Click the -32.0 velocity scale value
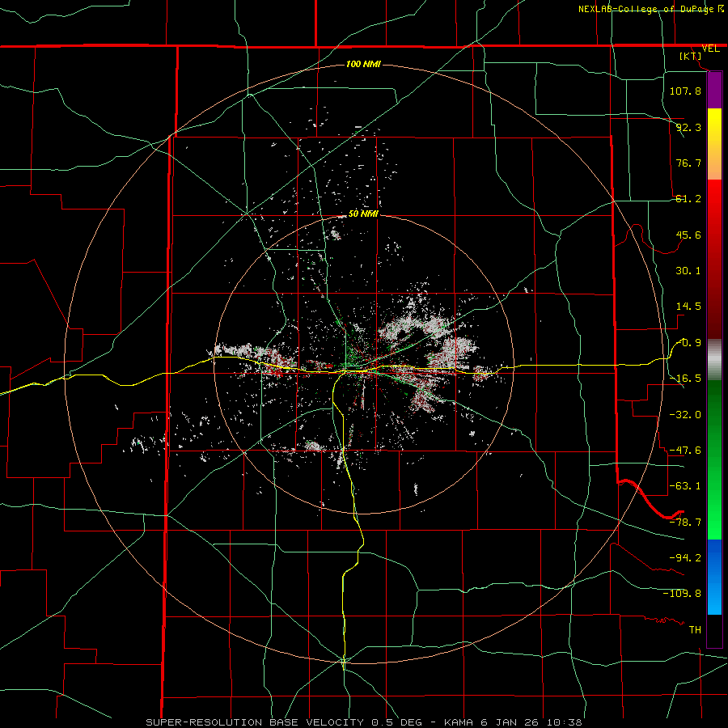 coord(685,415)
